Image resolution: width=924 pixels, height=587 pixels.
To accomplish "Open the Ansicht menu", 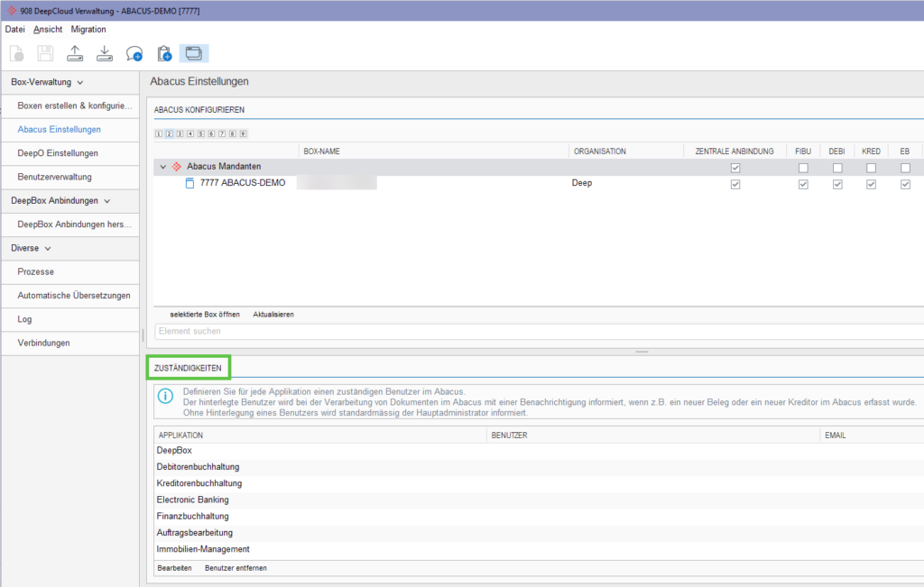I will (x=48, y=29).
